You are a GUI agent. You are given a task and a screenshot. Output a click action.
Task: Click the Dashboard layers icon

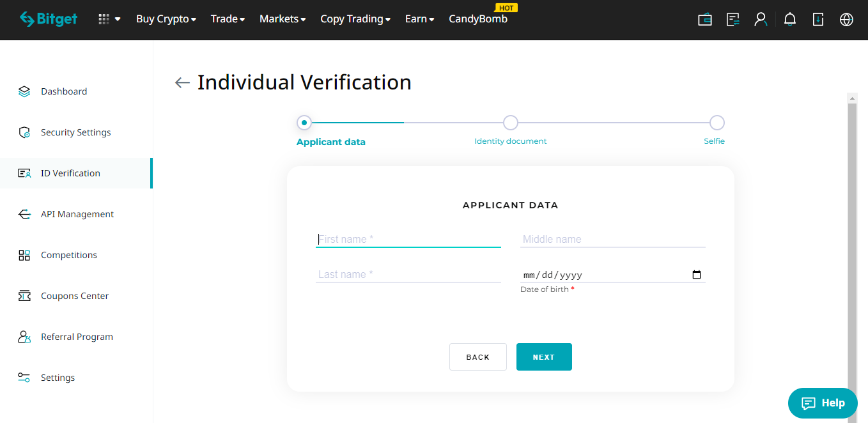pos(24,91)
